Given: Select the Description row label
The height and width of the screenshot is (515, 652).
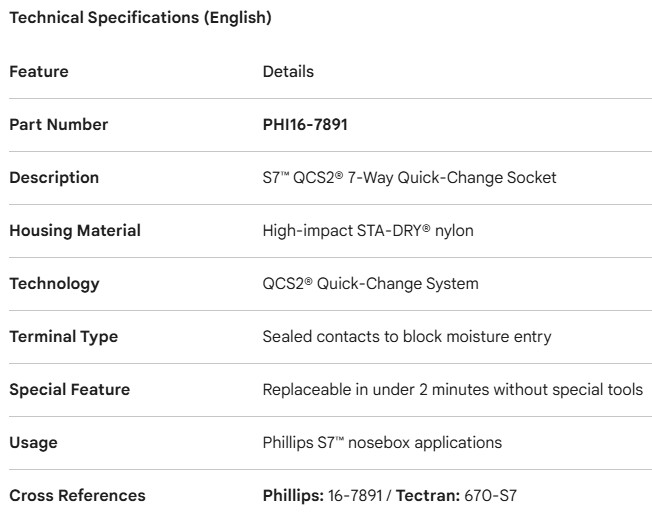Looking at the screenshot, I should (54, 178).
